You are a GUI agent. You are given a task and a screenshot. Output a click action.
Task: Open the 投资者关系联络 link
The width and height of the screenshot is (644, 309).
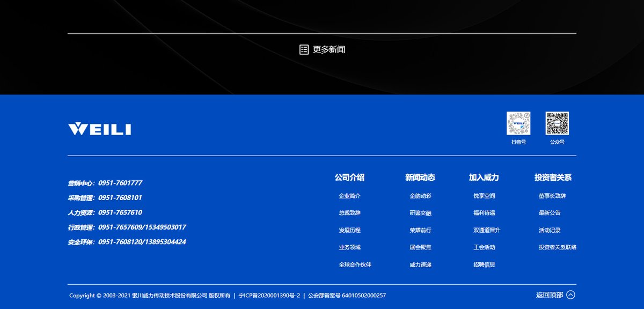click(558, 247)
